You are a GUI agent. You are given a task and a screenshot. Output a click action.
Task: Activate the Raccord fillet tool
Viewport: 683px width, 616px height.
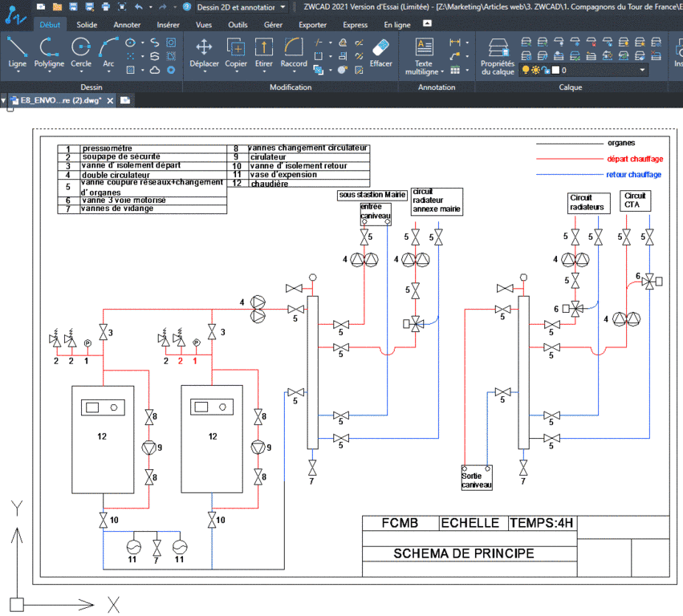coord(294,52)
